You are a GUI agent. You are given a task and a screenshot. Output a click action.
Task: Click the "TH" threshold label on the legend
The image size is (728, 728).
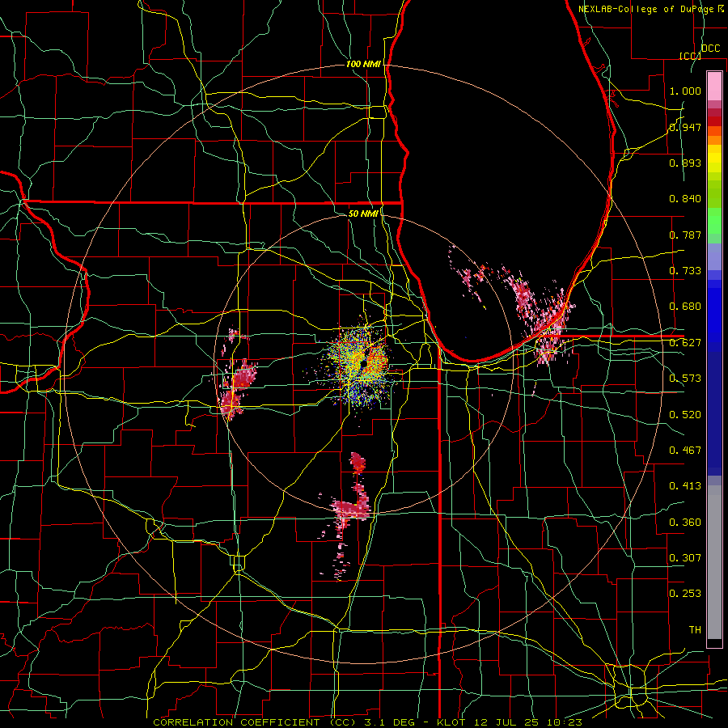click(x=695, y=630)
